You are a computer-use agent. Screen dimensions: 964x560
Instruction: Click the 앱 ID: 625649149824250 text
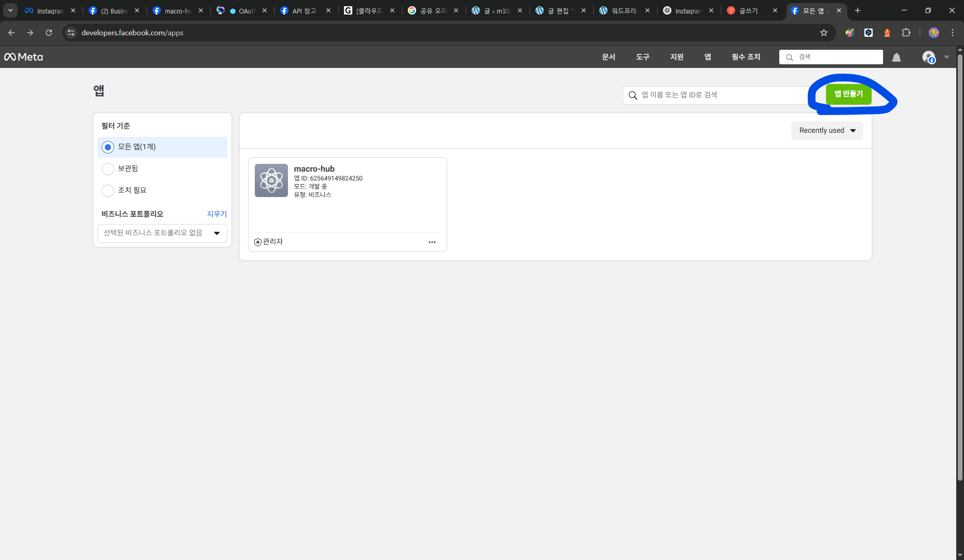coord(328,178)
